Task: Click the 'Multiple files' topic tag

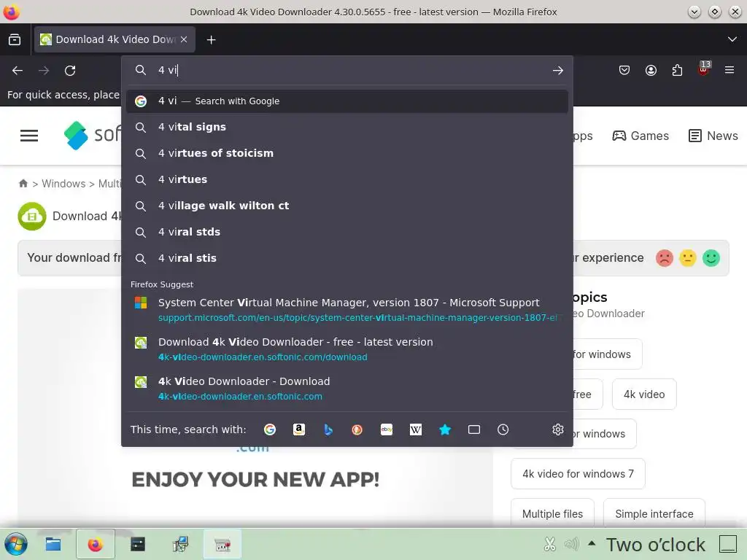Action: 552,514
